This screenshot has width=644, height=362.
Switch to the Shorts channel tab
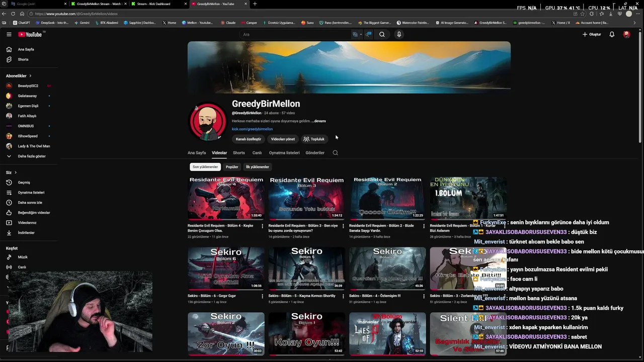click(239, 153)
